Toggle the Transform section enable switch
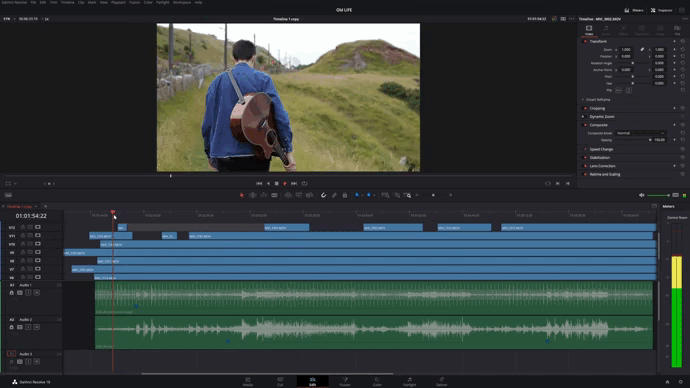Image resolution: width=690 pixels, height=388 pixels. [x=585, y=41]
